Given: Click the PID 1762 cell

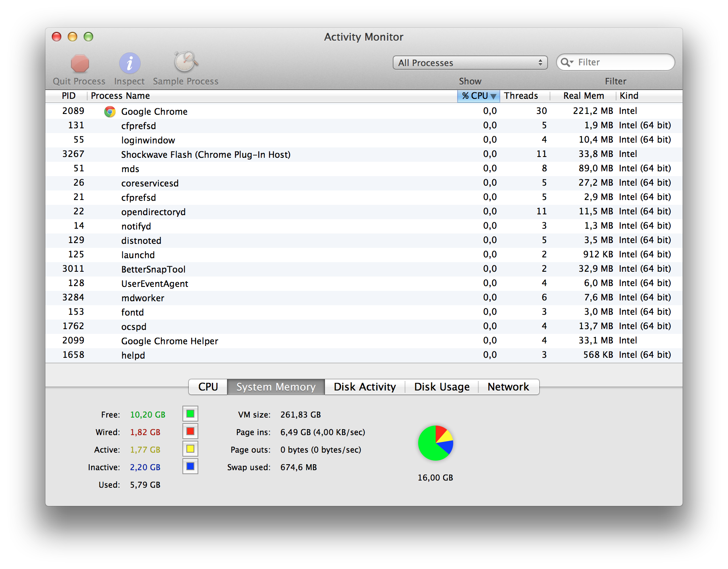Looking at the screenshot, I should pyautogui.click(x=73, y=326).
